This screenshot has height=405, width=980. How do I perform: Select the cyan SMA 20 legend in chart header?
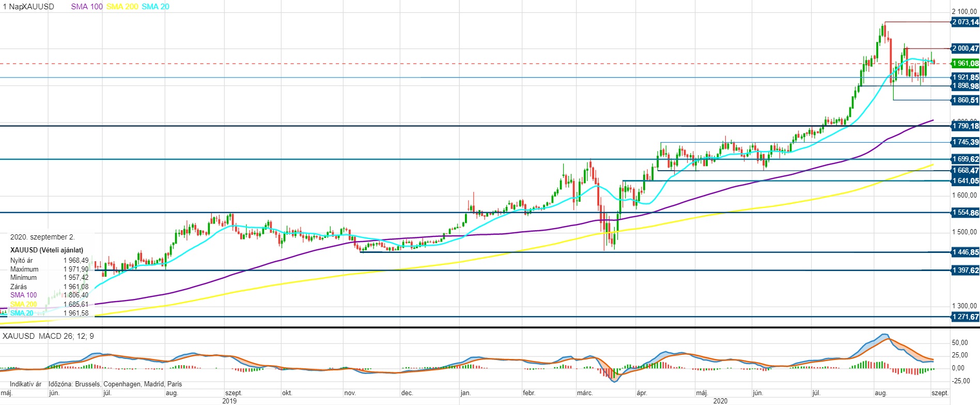click(x=155, y=7)
